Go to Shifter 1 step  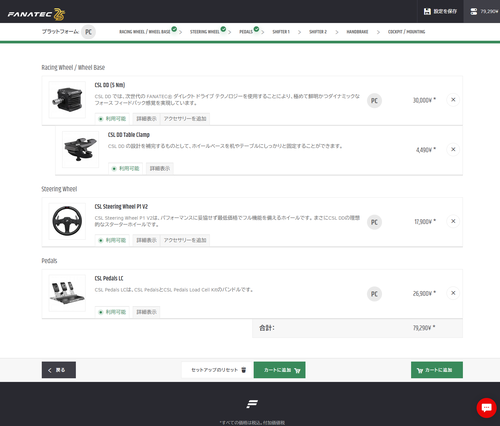[281, 32]
